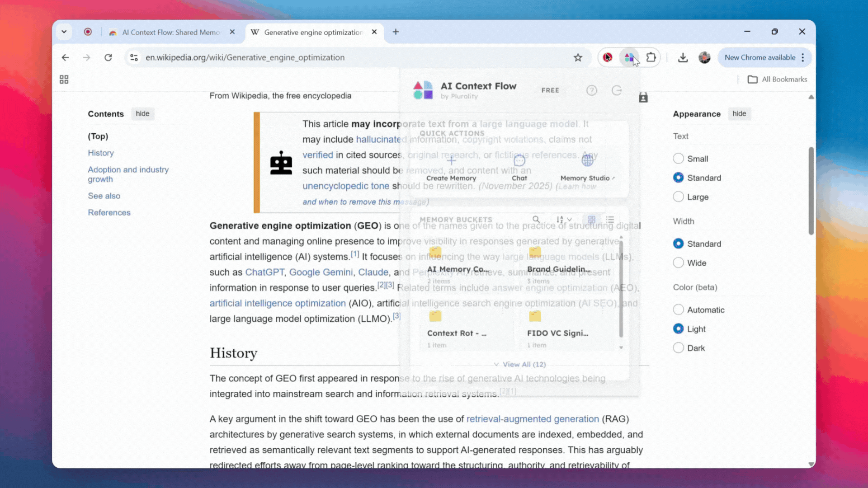
Task: Open the memory buckets sort dropdown
Action: pos(564,220)
